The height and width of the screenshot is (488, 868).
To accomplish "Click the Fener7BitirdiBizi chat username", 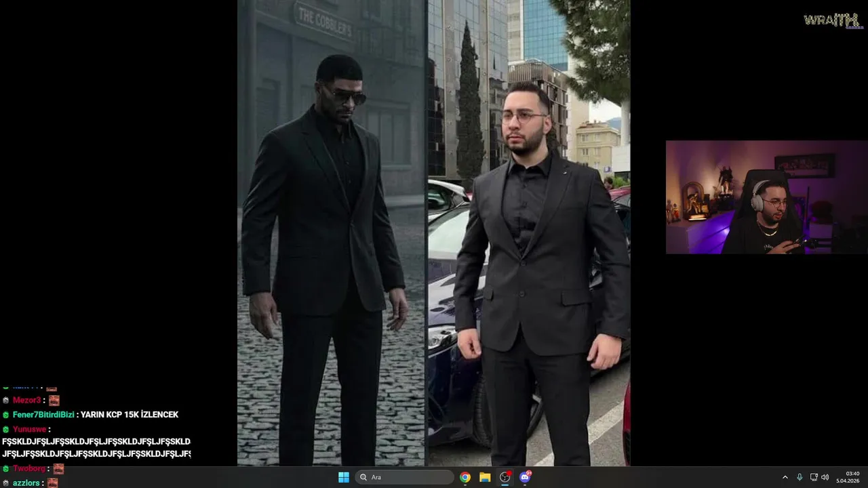I will (43, 415).
